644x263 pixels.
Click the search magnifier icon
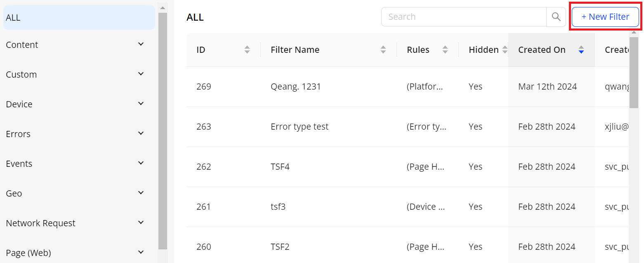click(x=556, y=17)
